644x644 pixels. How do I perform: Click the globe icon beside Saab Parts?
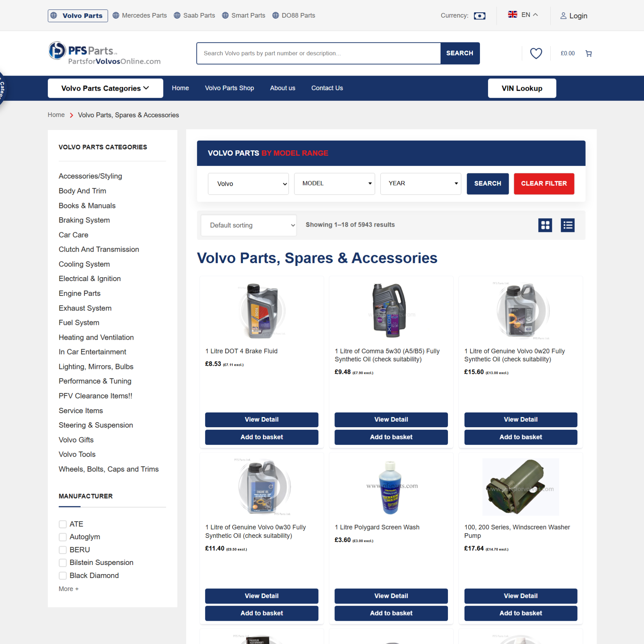click(177, 15)
